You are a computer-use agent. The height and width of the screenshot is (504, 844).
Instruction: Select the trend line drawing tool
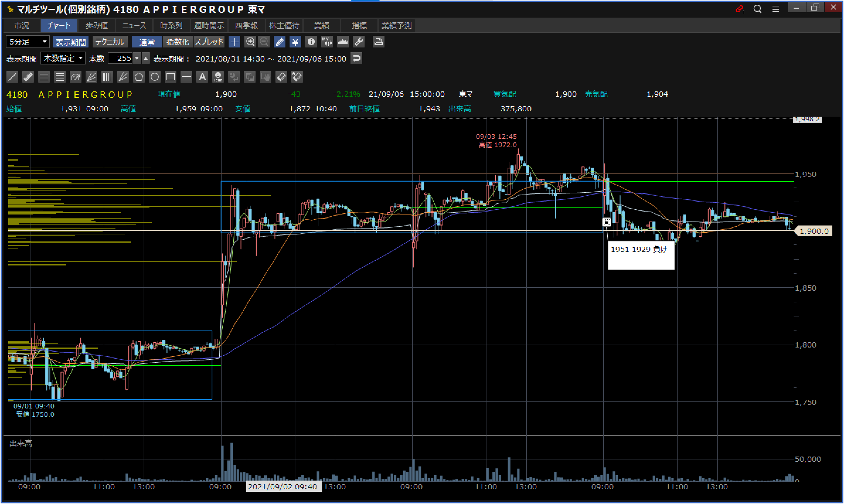click(x=12, y=77)
